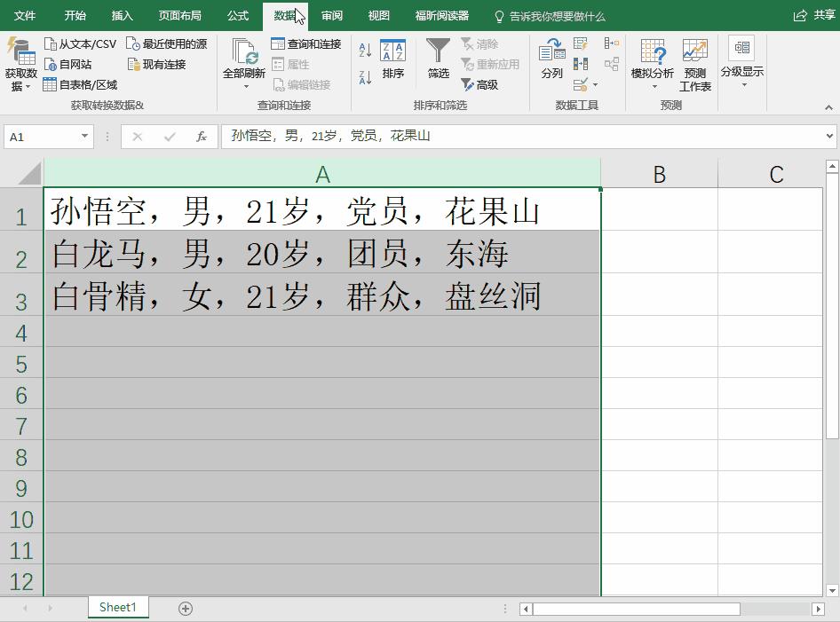
Task: Click 编辑链接 (Edit Links)
Action: pyautogui.click(x=301, y=84)
